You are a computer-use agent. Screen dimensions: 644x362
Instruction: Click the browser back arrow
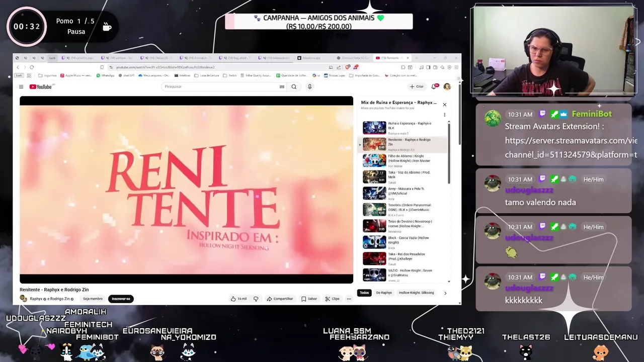click(x=18, y=67)
